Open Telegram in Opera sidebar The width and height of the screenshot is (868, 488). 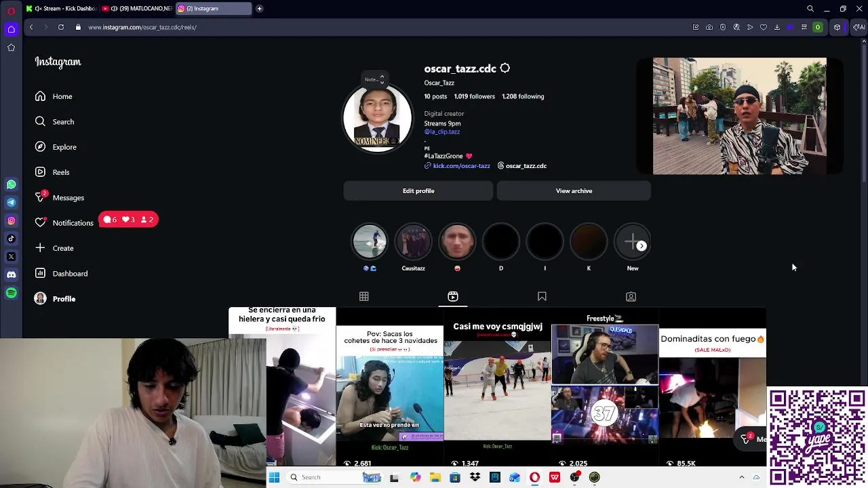[11, 202]
